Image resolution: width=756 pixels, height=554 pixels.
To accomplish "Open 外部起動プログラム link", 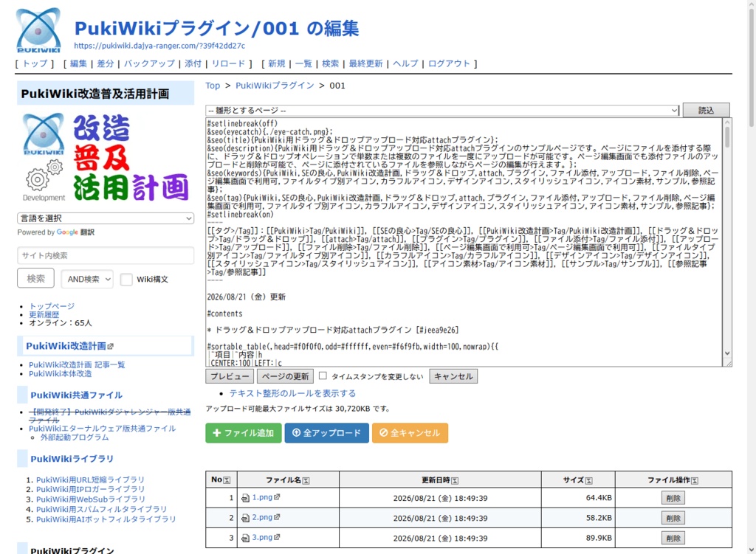I will [x=75, y=437].
